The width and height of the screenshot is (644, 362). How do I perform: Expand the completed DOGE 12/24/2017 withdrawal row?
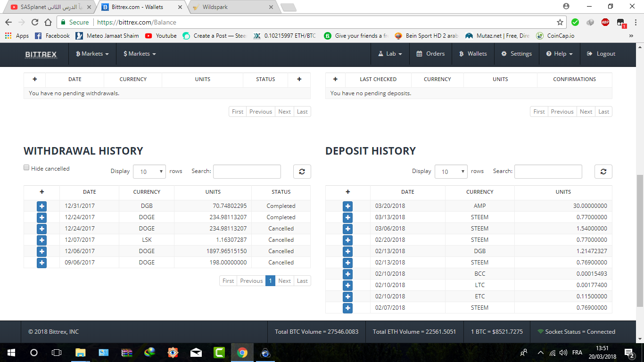(x=41, y=217)
